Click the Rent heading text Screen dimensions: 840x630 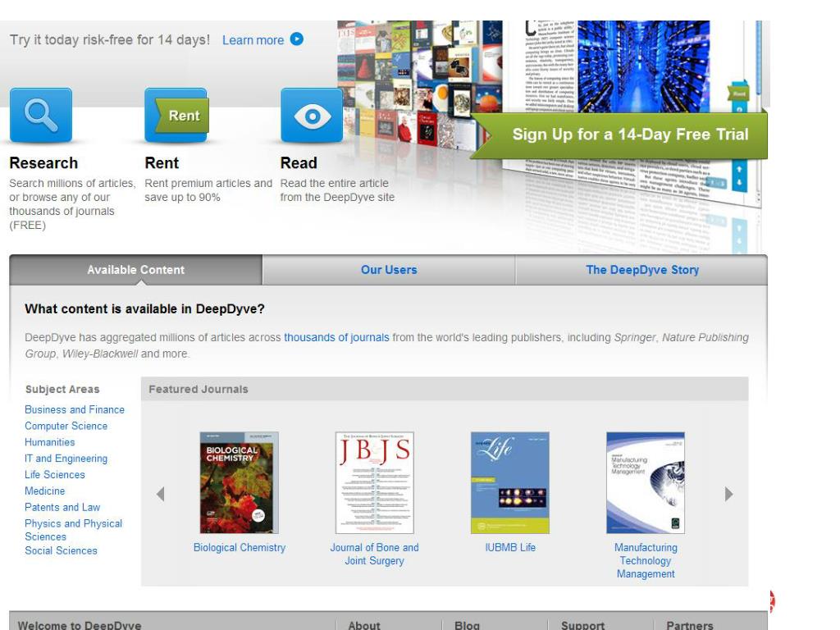click(x=162, y=163)
